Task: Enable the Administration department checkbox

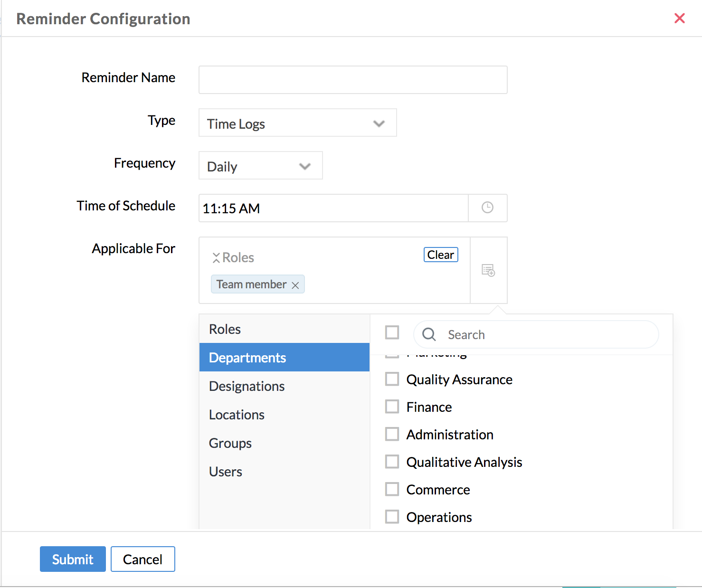Action: pyautogui.click(x=392, y=434)
